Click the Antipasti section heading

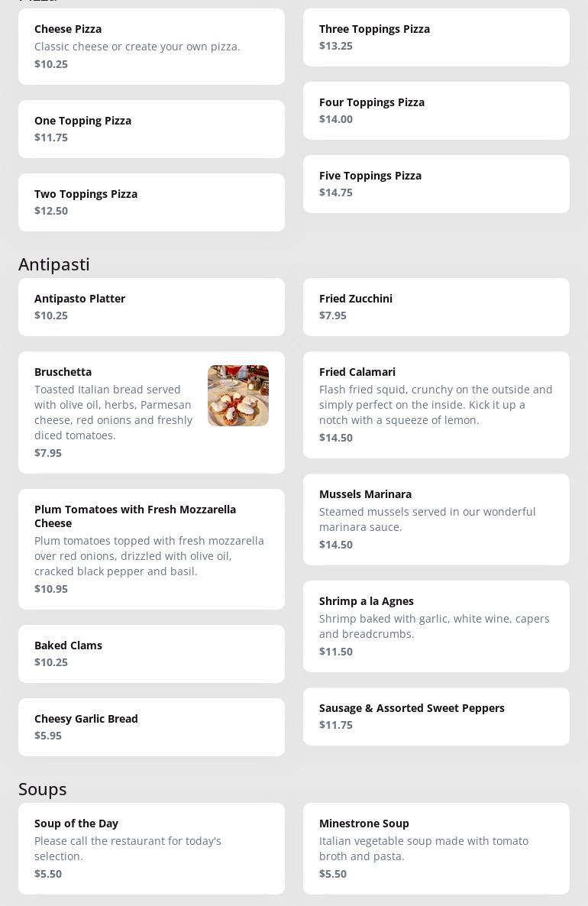click(54, 264)
